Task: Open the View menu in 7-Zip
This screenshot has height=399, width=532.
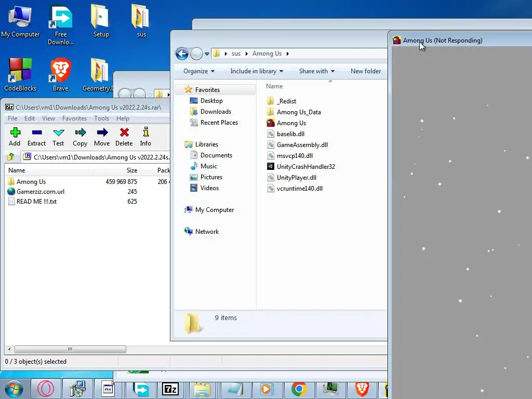Action: pos(48,118)
